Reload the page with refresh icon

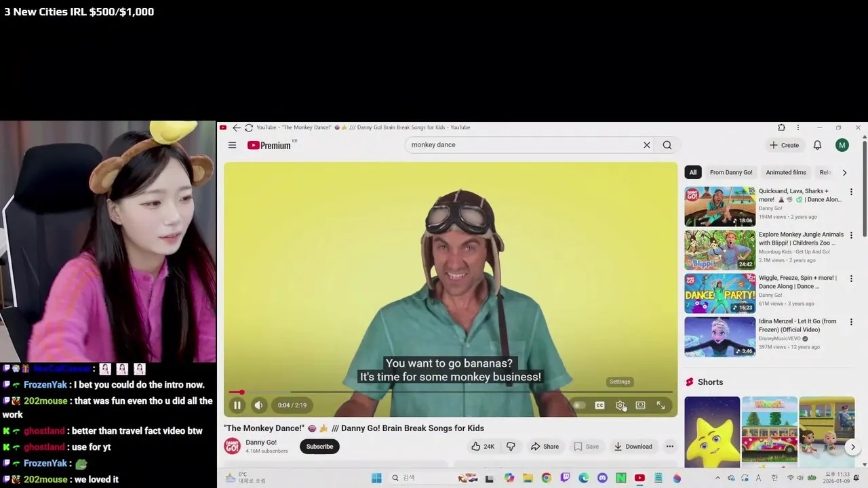tap(249, 127)
